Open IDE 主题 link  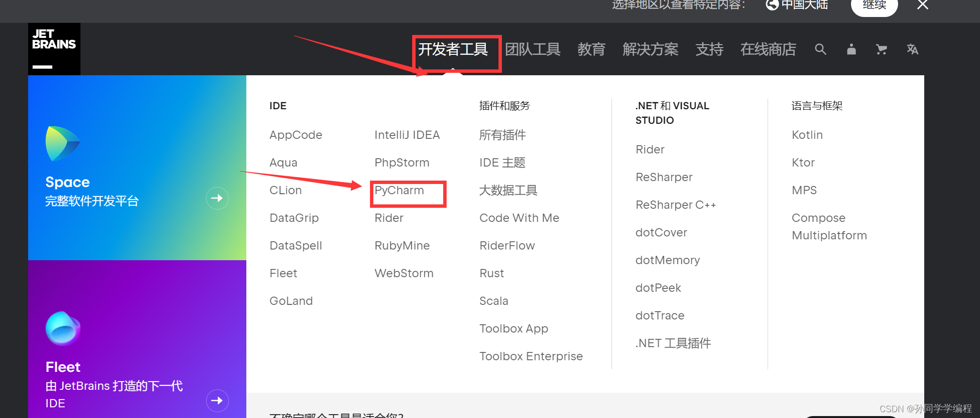point(502,163)
